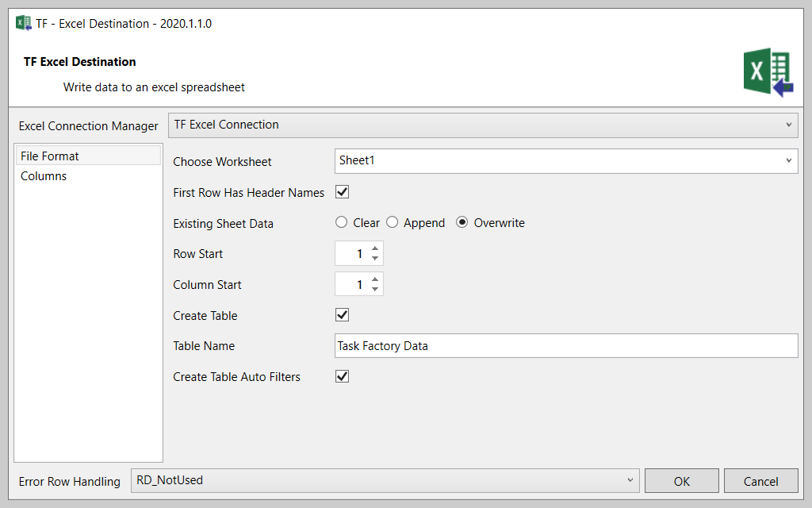Disable Create Table Auto Filters
Screen dimensions: 812x508
(343, 376)
